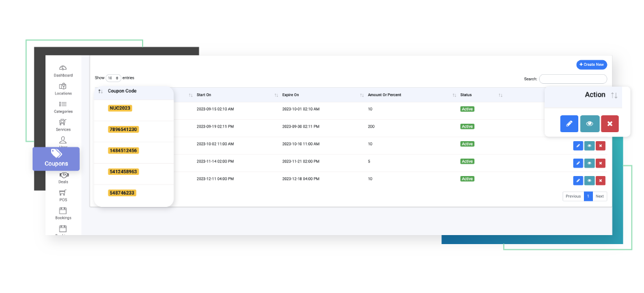Image resolution: width=644 pixels, height=293 pixels.
Task: Open the POS sidebar icon
Action: (x=63, y=193)
